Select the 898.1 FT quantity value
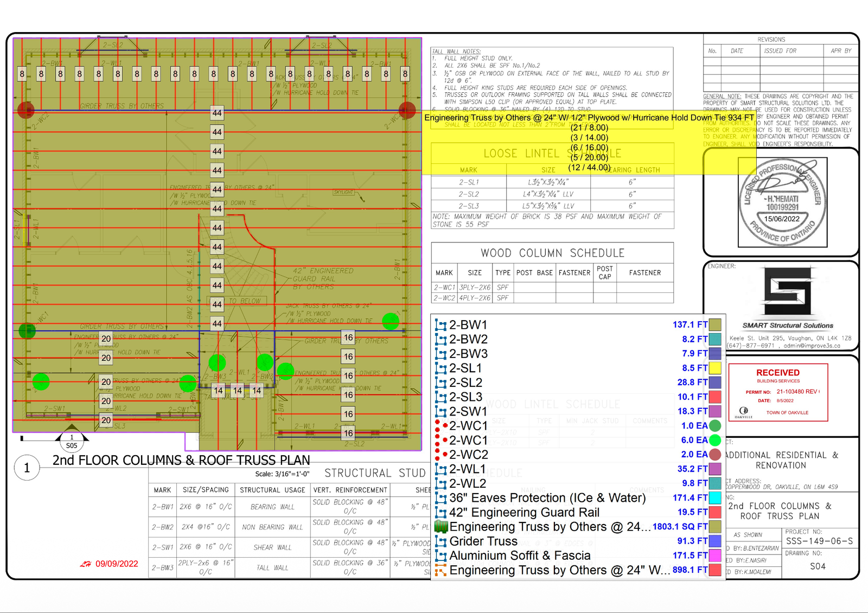 [690, 570]
